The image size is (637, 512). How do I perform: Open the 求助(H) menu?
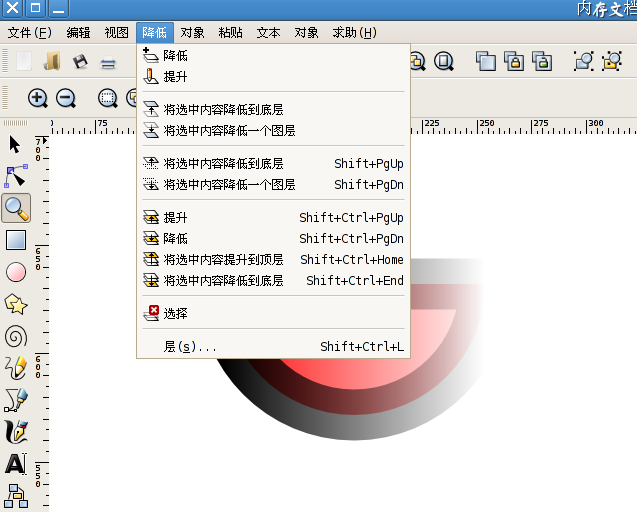click(x=355, y=33)
